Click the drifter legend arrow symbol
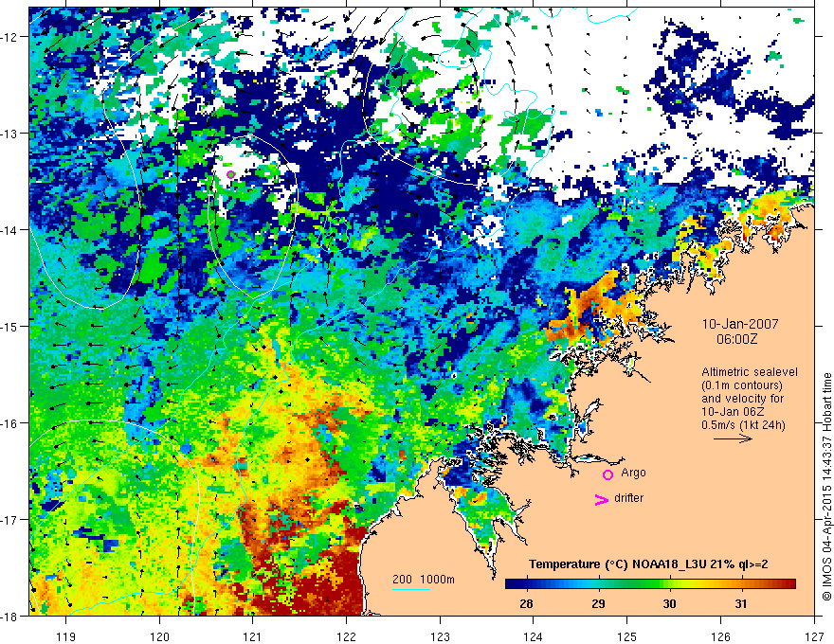The height and width of the screenshot is (644, 834). (x=601, y=499)
